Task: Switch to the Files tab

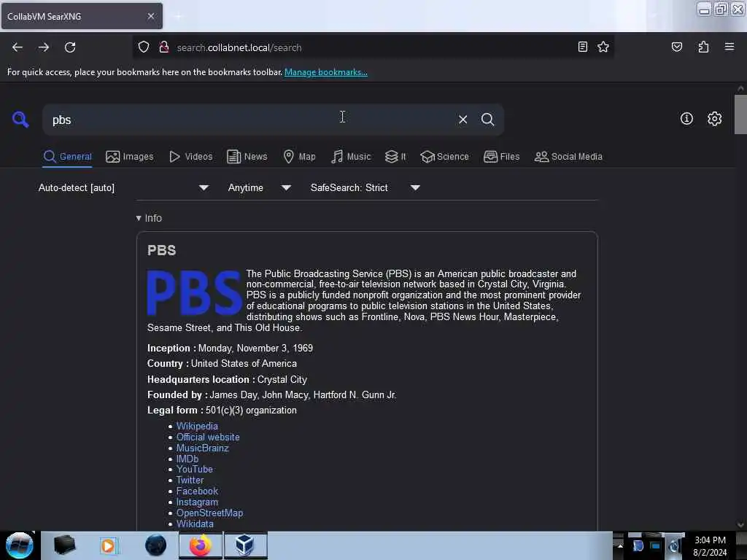Action: point(501,157)
